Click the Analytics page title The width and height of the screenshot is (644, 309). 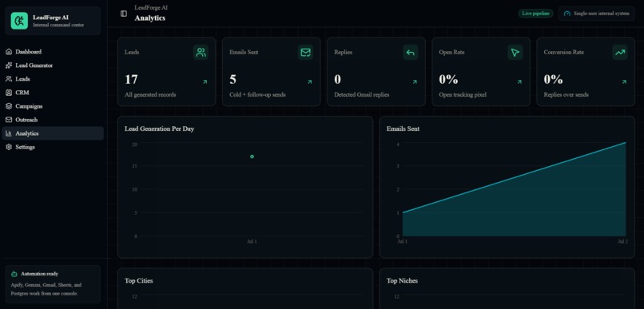[150, 18]
